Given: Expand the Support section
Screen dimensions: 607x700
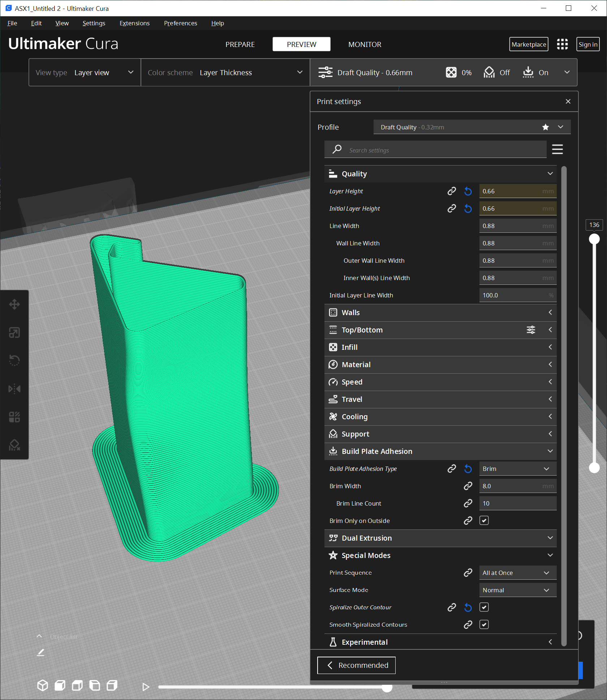Looking at the screenshot, I should (x=440, y=434).
